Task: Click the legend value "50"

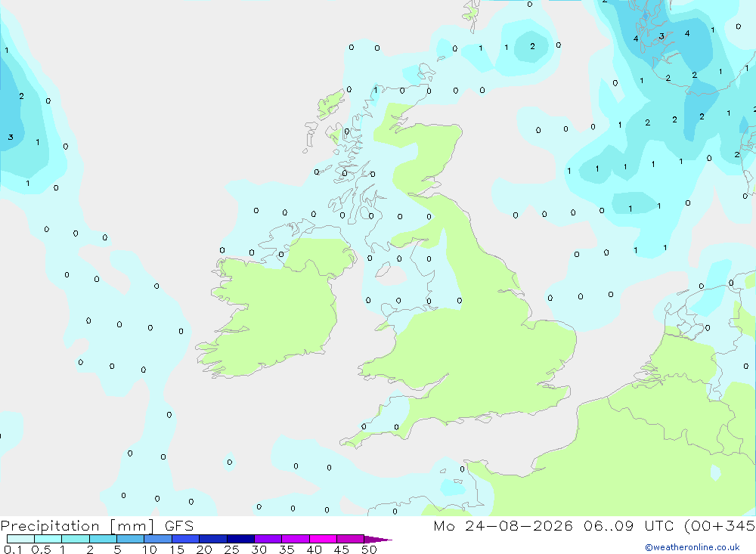Action: coord(369,549)
